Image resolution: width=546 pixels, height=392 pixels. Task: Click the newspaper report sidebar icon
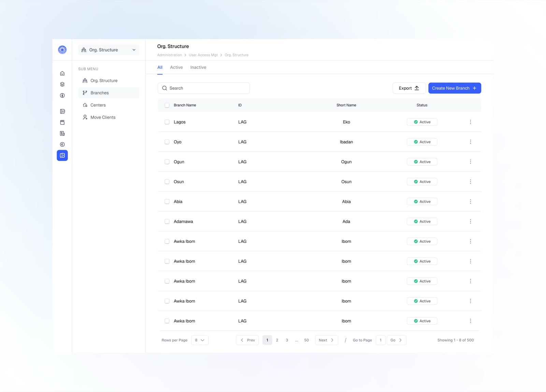[62, 133]
